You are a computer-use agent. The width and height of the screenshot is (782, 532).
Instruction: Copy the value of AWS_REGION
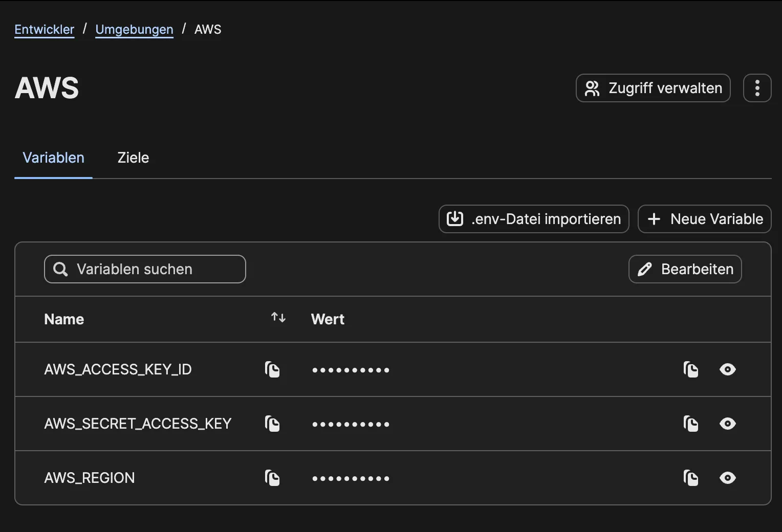coord(691,478)
